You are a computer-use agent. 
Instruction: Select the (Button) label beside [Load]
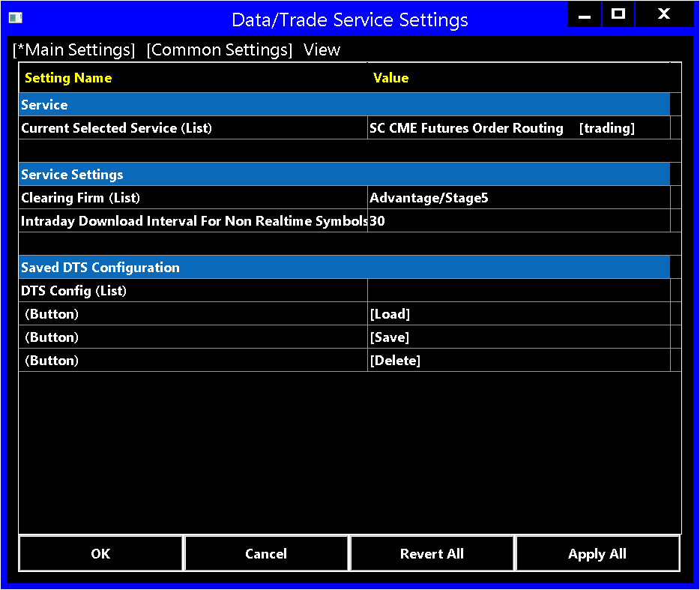(x=52, y=313)
